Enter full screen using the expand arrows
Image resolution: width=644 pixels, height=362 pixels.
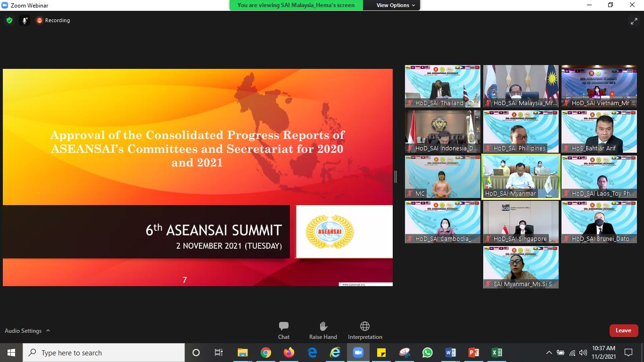tap(634, 21)
